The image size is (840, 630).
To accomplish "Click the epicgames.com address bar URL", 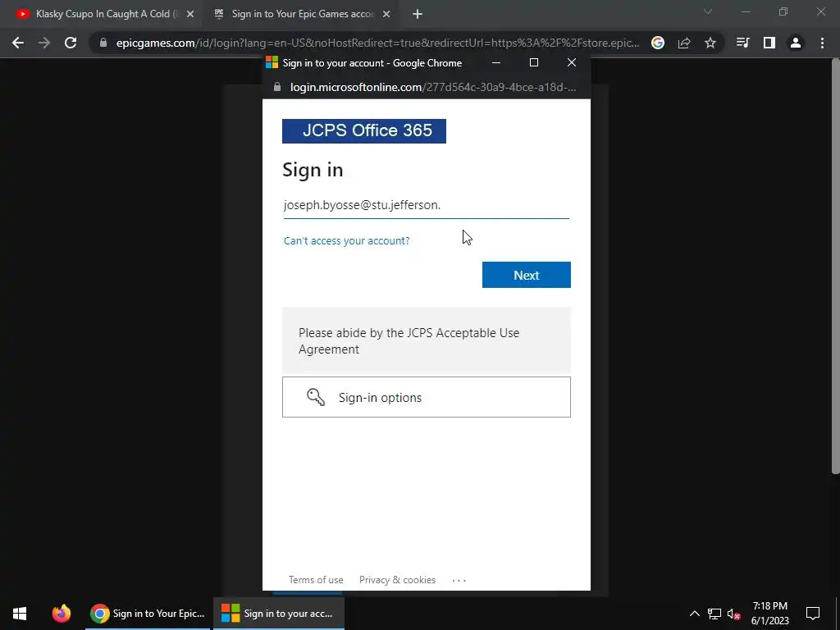I will [x=377, y=43].
